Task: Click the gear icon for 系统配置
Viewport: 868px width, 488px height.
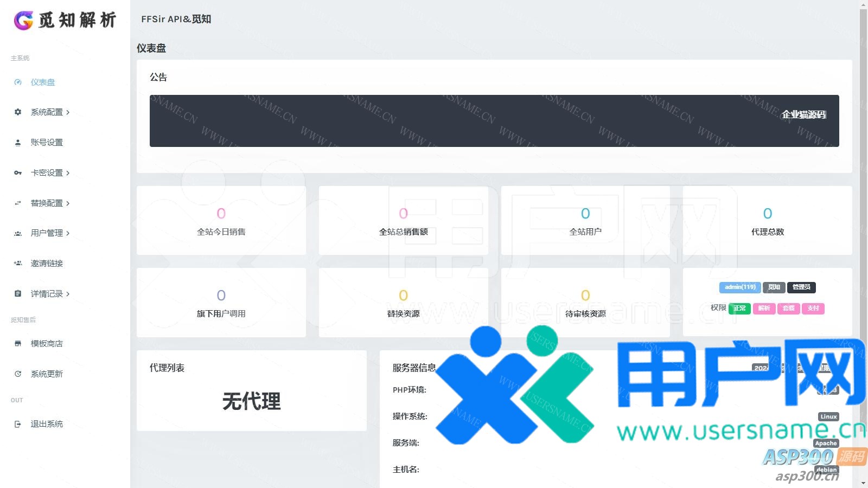Action: pyautogui.click(x=18, y=112)
